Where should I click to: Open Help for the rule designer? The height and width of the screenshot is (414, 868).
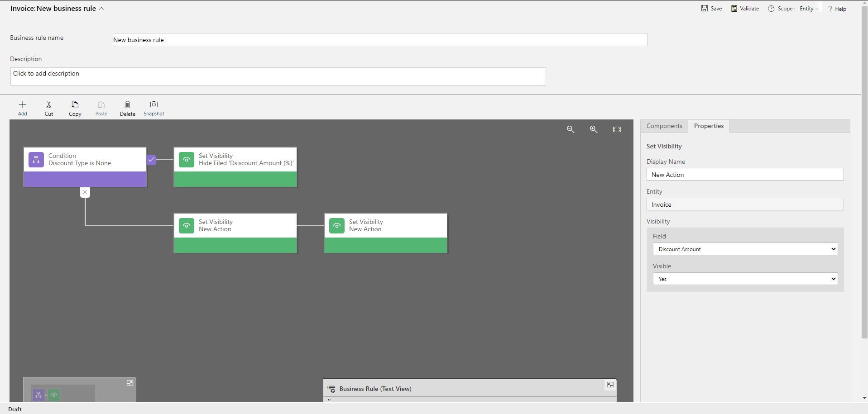point(837,8)
